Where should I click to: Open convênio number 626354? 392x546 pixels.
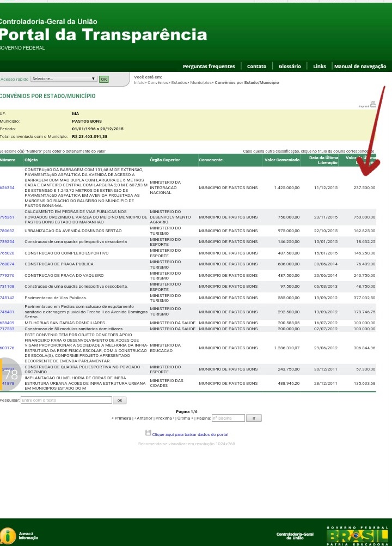(x=7, y=187)
